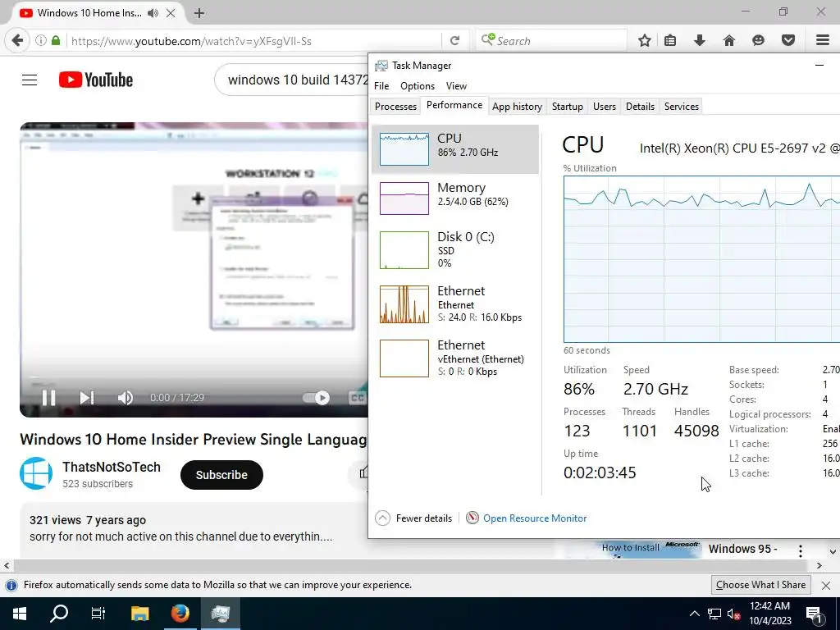Mute the tab audio speaker icon
Screen dimensions: 840x630
click(153, 13)
